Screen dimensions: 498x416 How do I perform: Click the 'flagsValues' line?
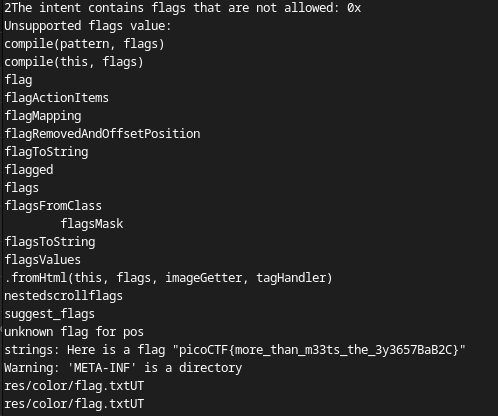point(43,260)
